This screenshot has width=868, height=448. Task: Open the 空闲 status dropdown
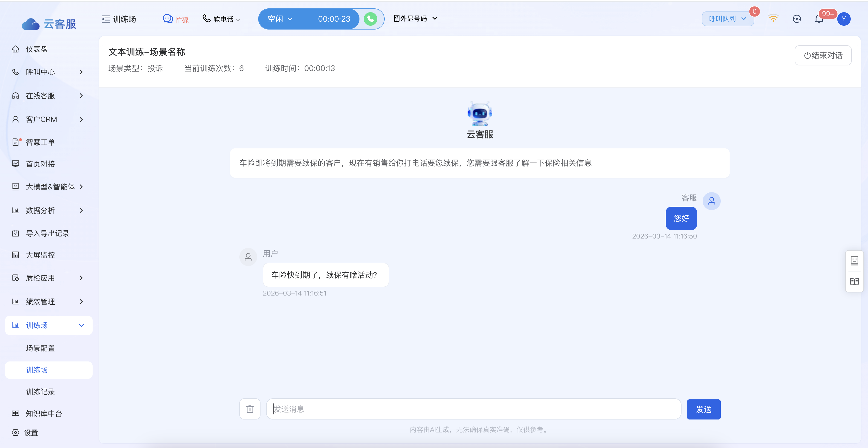(x=280, y=19)
